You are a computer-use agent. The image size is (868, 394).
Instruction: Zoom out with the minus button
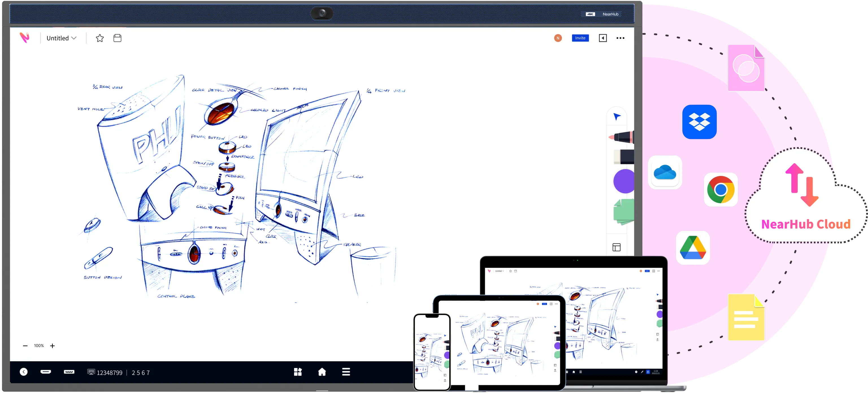(x=25, y=345)
